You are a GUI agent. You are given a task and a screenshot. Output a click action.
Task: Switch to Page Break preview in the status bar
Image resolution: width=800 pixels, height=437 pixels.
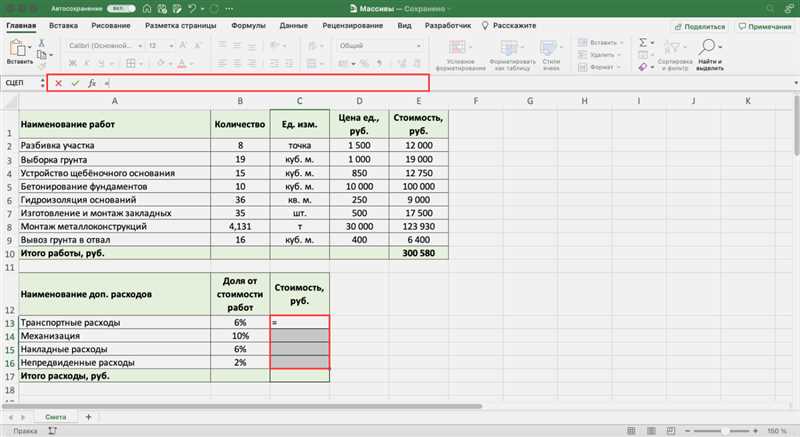click(671, 431)
